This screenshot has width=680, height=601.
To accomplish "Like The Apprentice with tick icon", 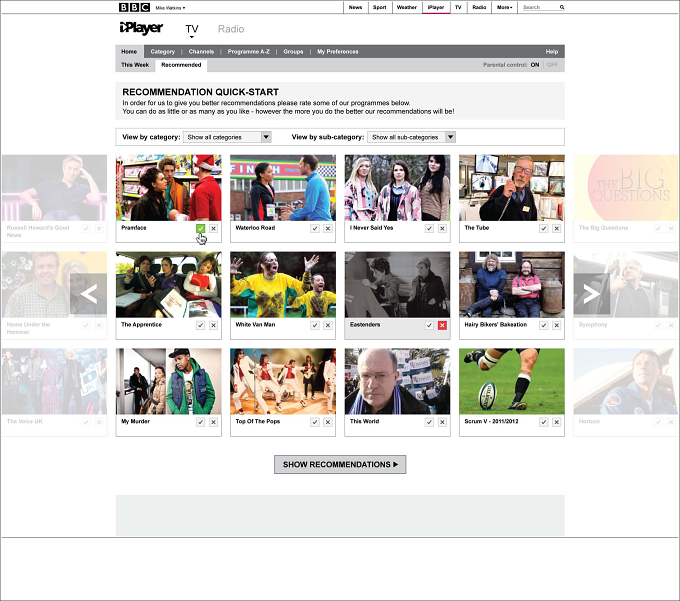I will (200, 325).
